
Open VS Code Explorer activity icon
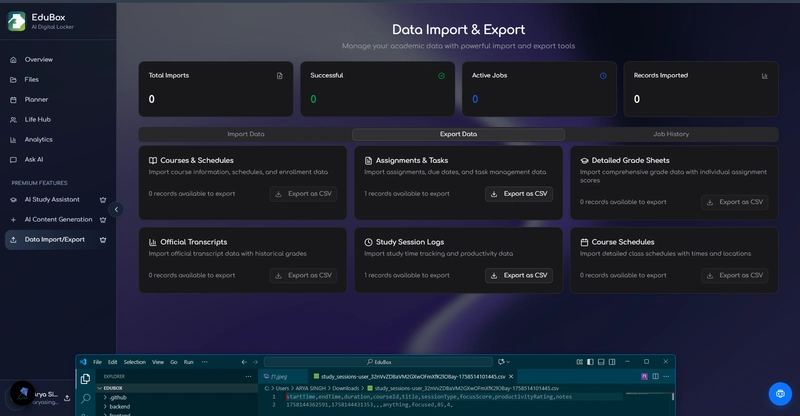click(x=86, y=379)
